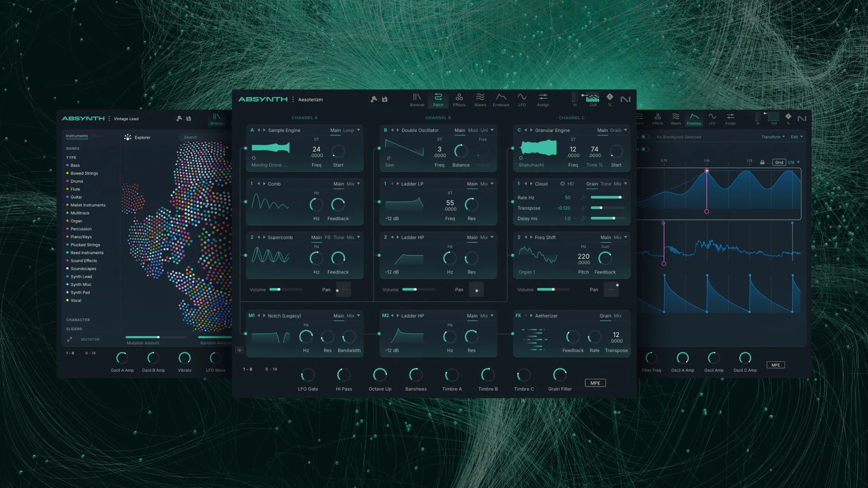Toggle MPE in the envelope window
The width and height of the screenshot is (868, 488).
coord(776,365)
